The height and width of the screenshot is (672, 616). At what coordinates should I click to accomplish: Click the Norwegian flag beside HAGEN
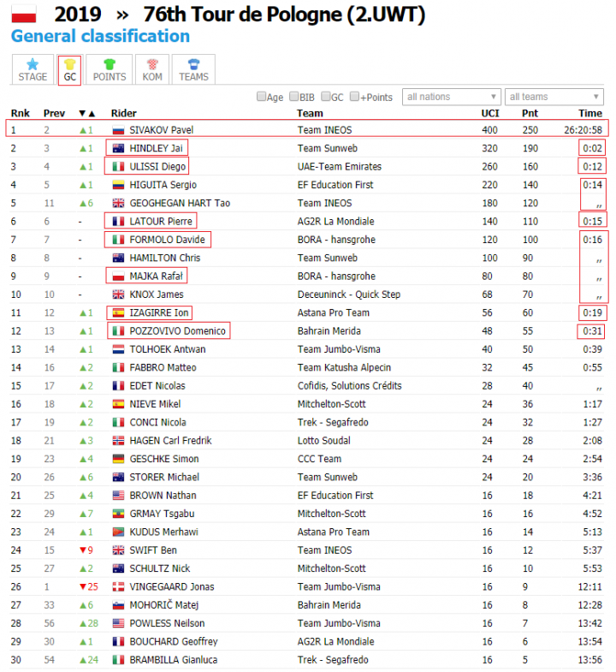tap(118, 441)
